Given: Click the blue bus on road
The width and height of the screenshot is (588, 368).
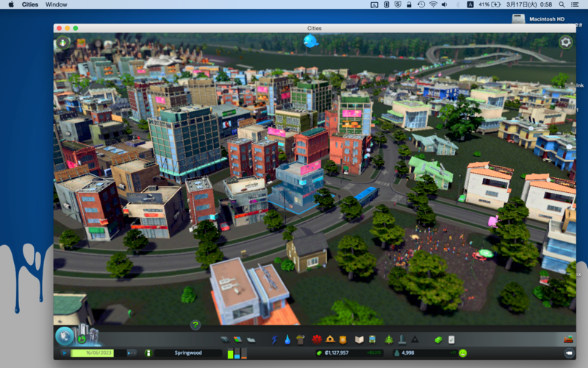Looking at the screenshot, I should coord(366,196).
